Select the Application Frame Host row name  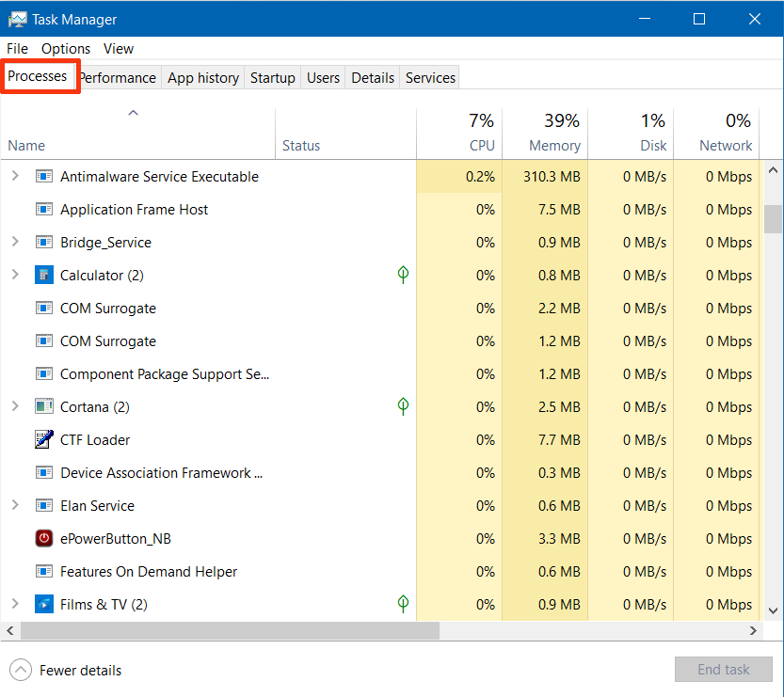coord(134,210)
